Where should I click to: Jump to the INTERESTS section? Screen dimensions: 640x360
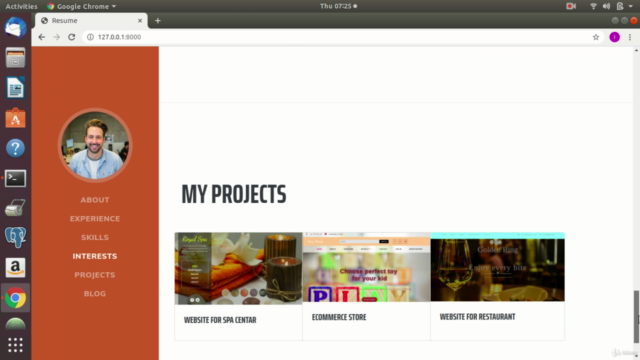[x=95, y=256]
